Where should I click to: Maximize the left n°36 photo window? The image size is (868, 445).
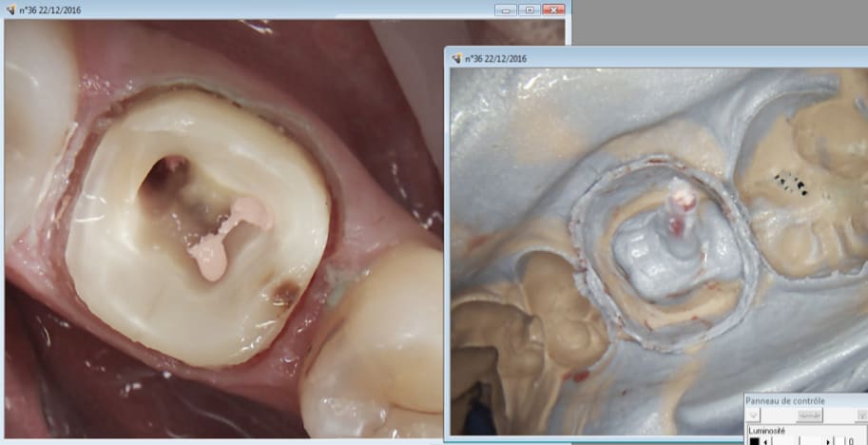pyautogui.click(x=529, y=10)
